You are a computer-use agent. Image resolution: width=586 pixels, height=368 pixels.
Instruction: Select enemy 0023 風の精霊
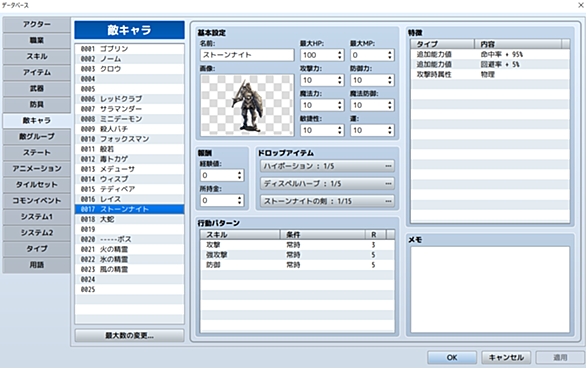[x=129, y=270]
